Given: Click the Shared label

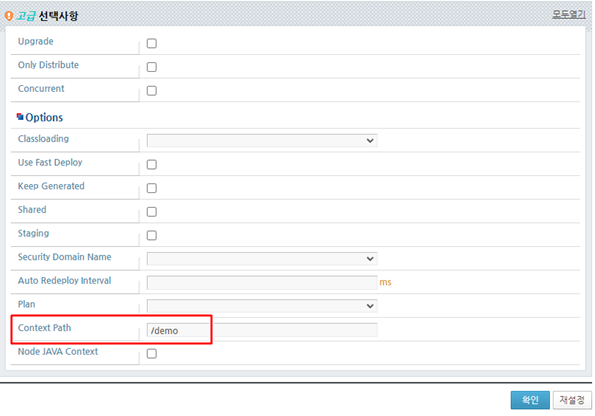Looking at the screenshot, I should pos(32,210).
